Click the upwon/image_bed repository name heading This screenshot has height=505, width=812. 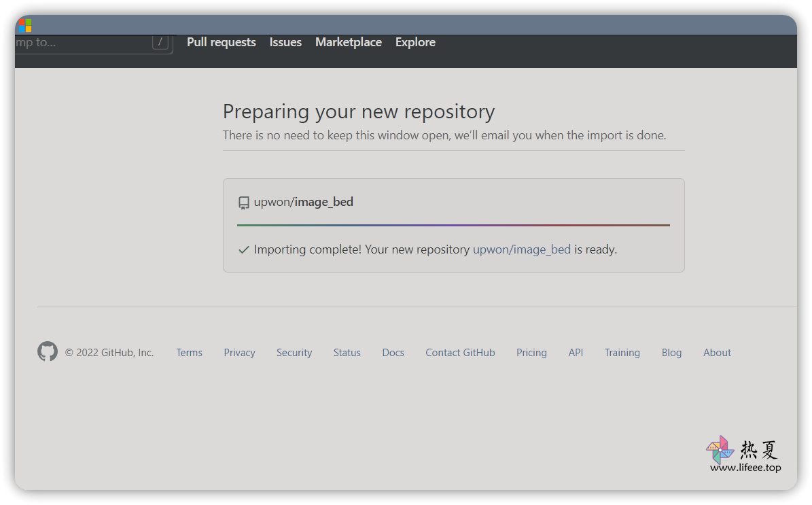[x=304, y=202]
